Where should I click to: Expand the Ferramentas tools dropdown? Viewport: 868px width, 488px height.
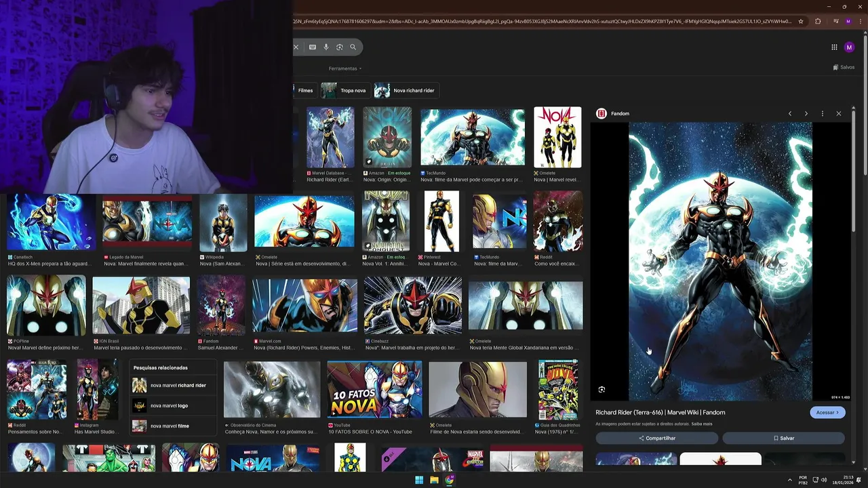(x=345, y=68)
